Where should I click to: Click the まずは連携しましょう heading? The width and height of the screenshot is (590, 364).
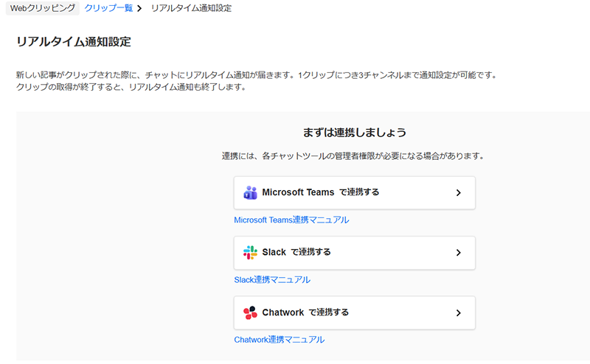[x=355, y=133]
